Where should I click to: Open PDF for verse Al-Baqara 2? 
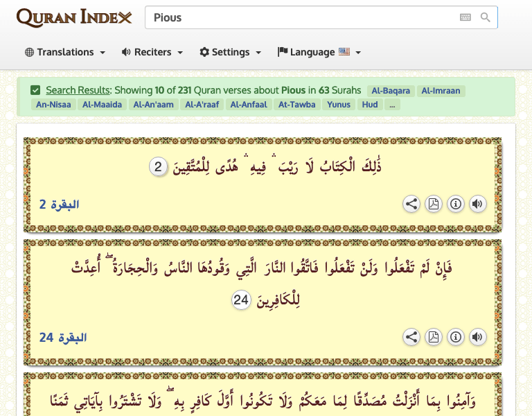point(434,204)
